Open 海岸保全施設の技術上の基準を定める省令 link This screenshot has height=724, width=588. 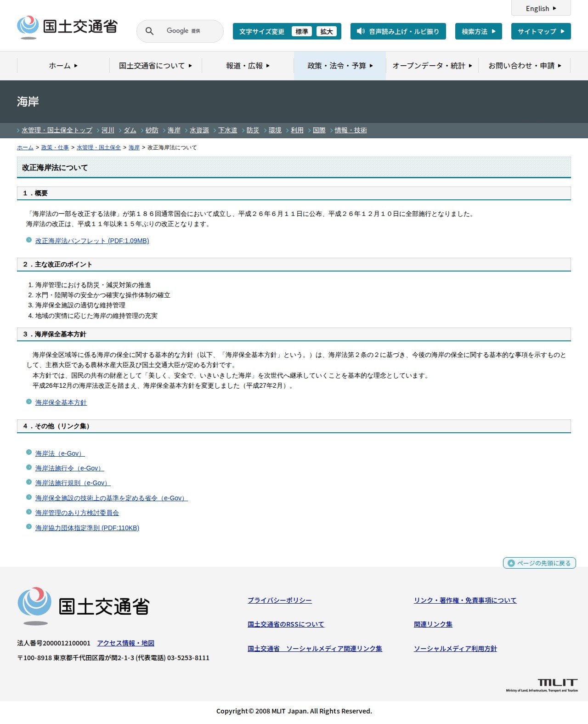[112, 498]
